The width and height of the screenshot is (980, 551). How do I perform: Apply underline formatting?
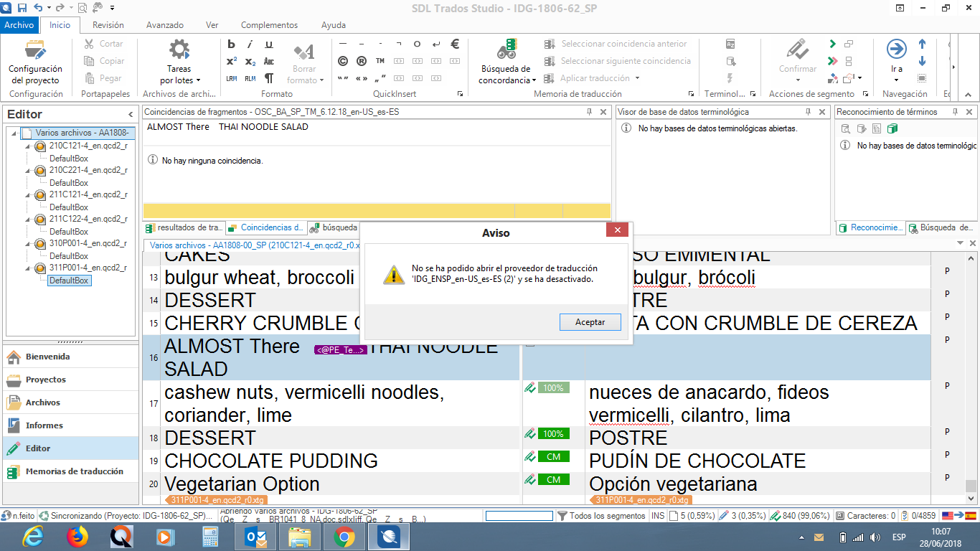[x=269, y=44]
